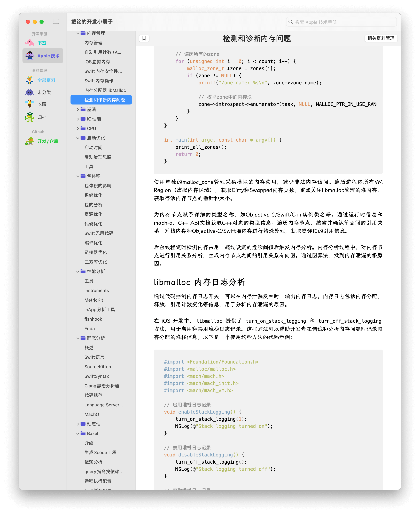
Task: Expand the 崩溃 folder
Action: click(78, 110)
